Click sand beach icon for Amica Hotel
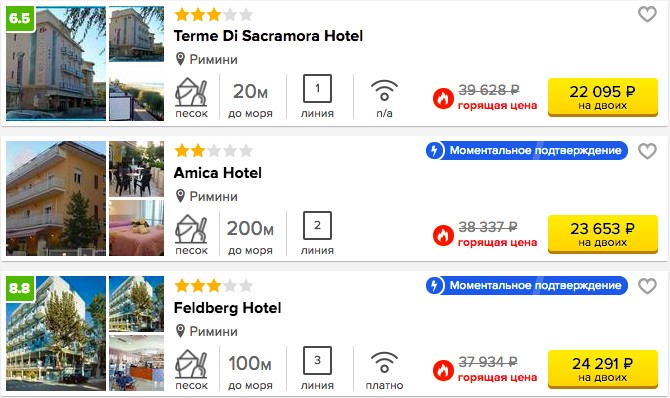The image size is (670, 398). pyautogui.click(x=191, y=229)
